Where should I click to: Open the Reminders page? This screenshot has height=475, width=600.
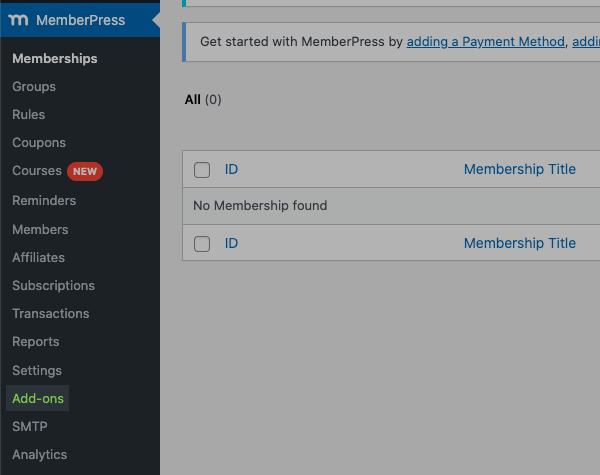[x=44, y=201]
